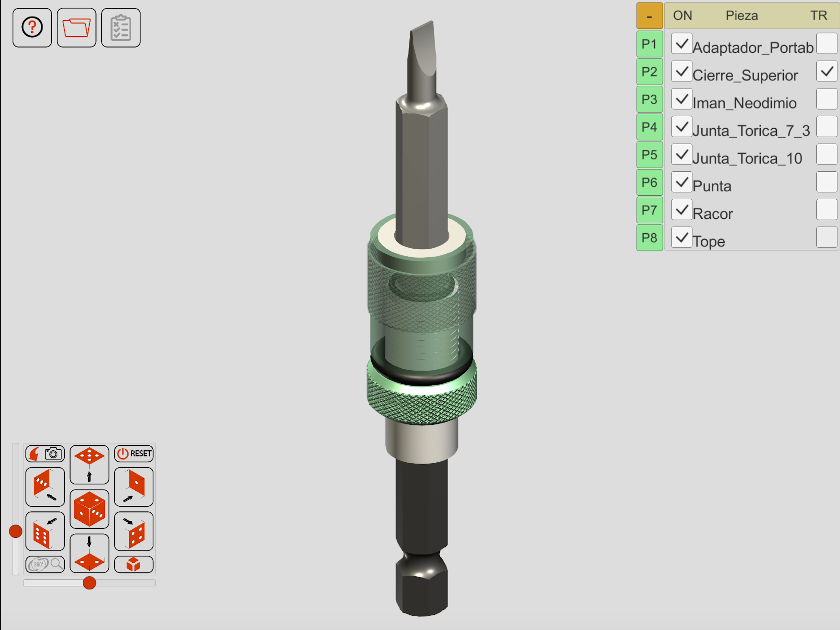Collapse the parts panel with minus button

pyautogui.click(x=649, y=16)
